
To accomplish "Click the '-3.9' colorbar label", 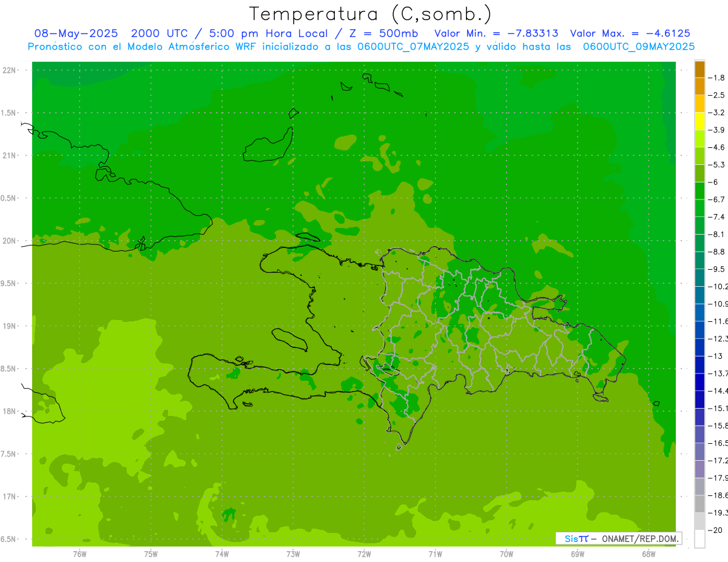I will tap(716, 130).
